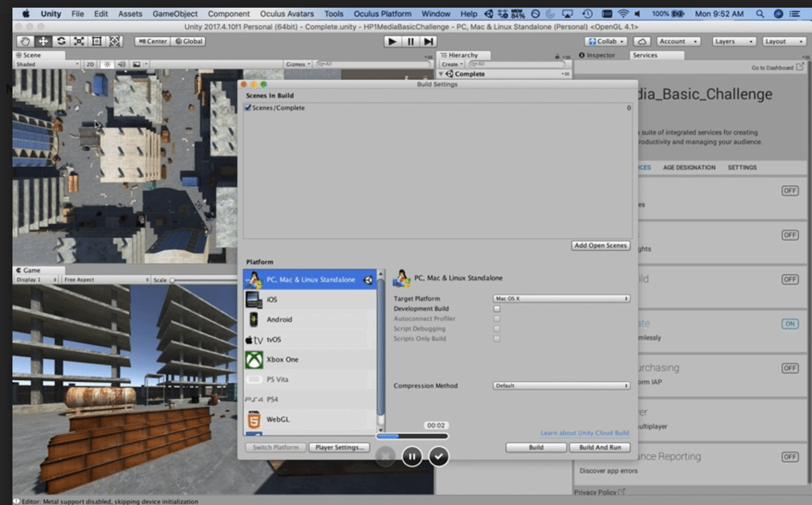Click the Xbox One platform icon
Screen dimensions: 812x505
click(x=254, y=359)
